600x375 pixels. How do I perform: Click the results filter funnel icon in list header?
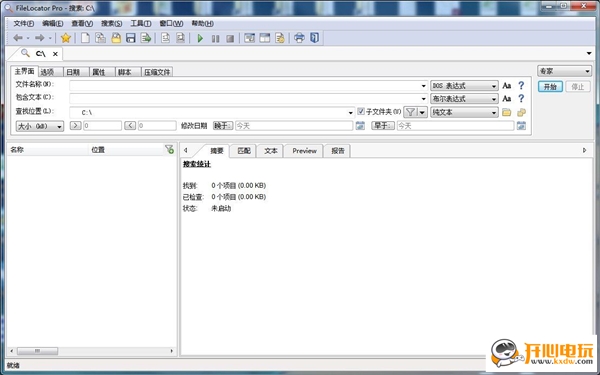coord(169,150)
